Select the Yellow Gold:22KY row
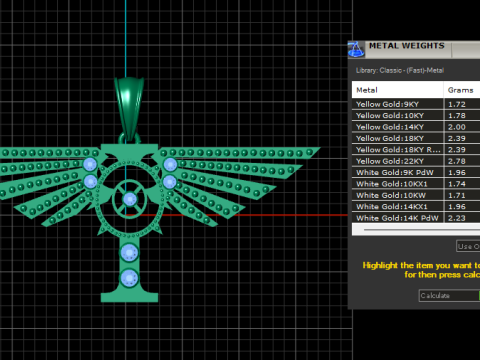This screenshot has width=480, height=360. pos(416,161)
